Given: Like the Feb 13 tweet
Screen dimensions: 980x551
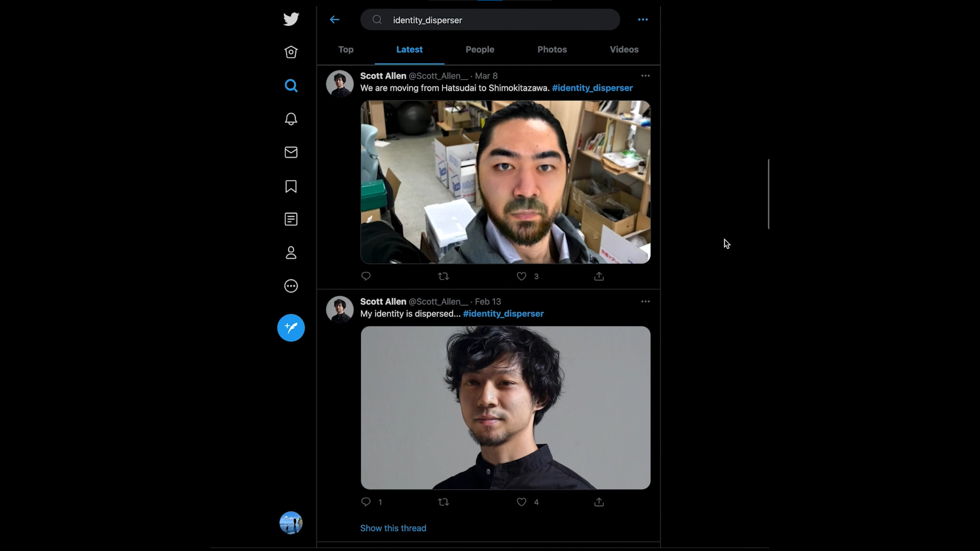Looking at the screenshot, I should pyautogui.click(x=521, y=502).
